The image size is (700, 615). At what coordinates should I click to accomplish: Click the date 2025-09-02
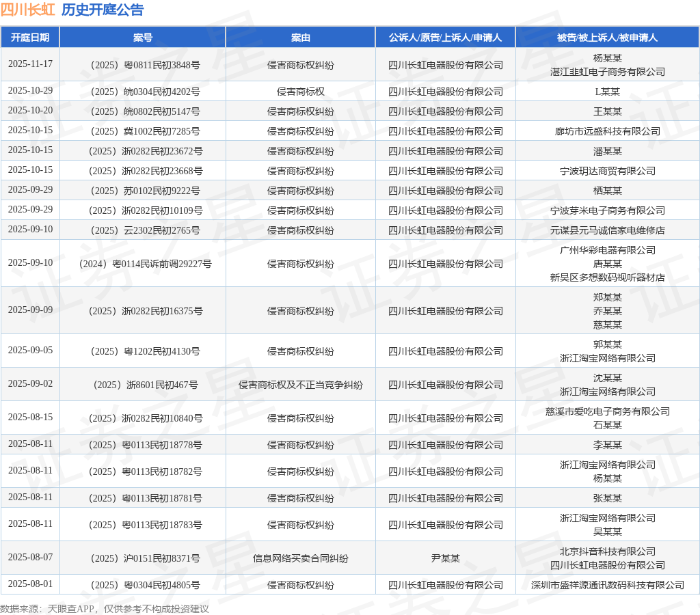(x=30, y=383)
